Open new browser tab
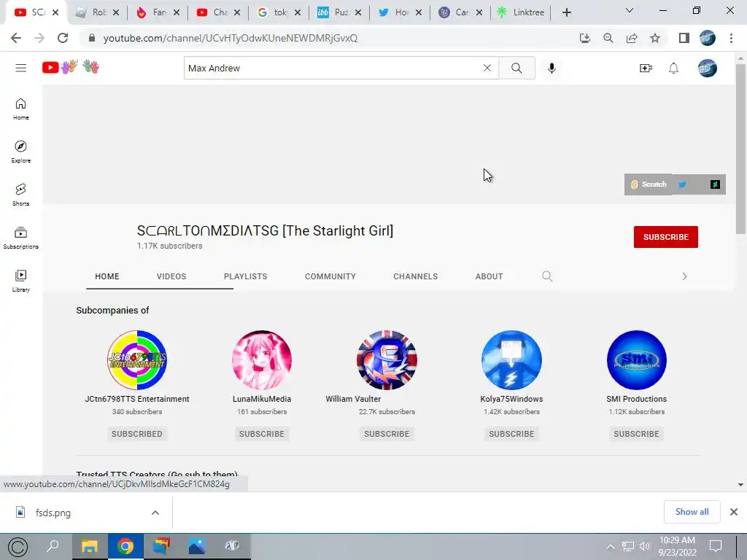 [566, 12]
